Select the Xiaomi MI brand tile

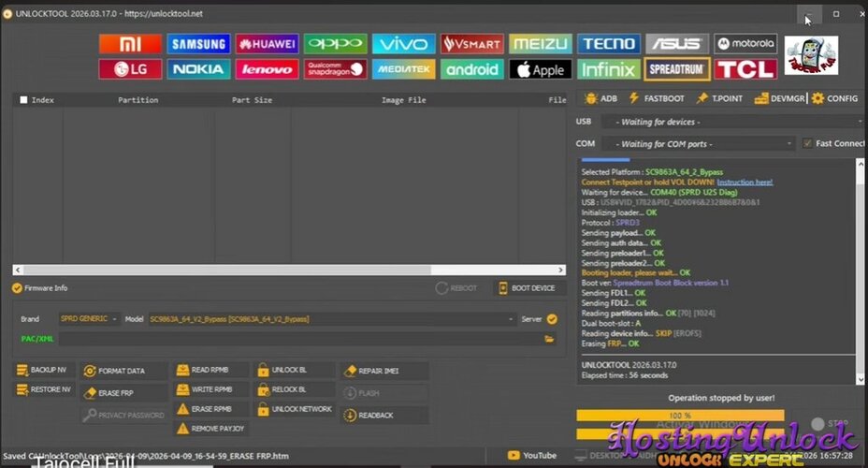pyautogui.click(x=130, y=44)
